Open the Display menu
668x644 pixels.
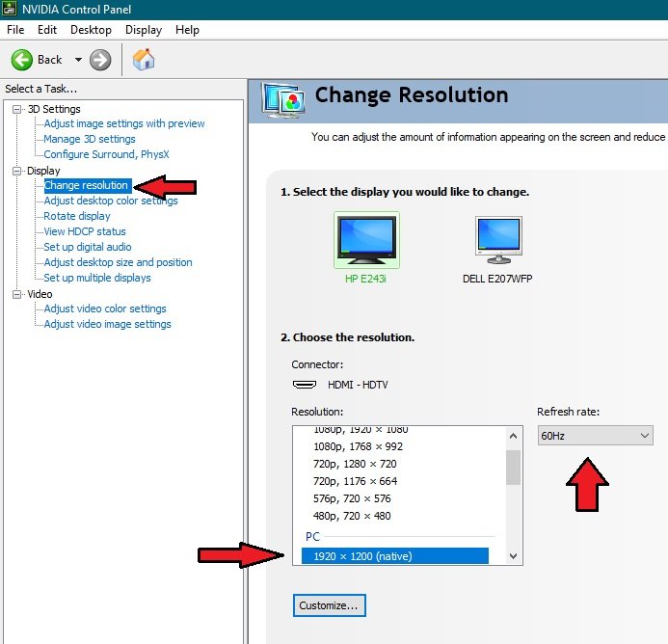(144, 30)
